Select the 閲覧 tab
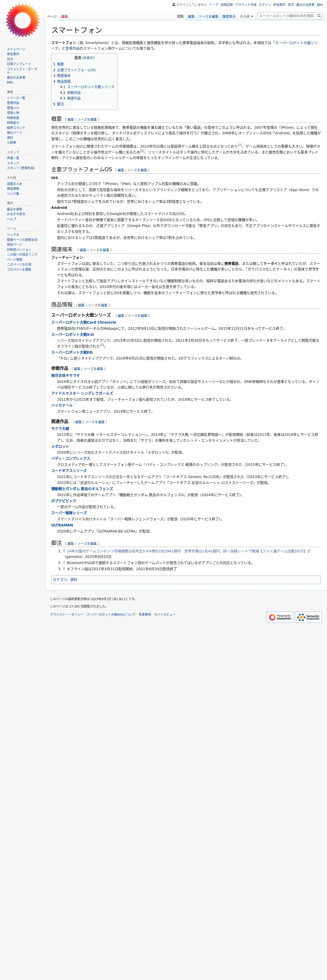 pyautogui.click(x=181, y=16)
